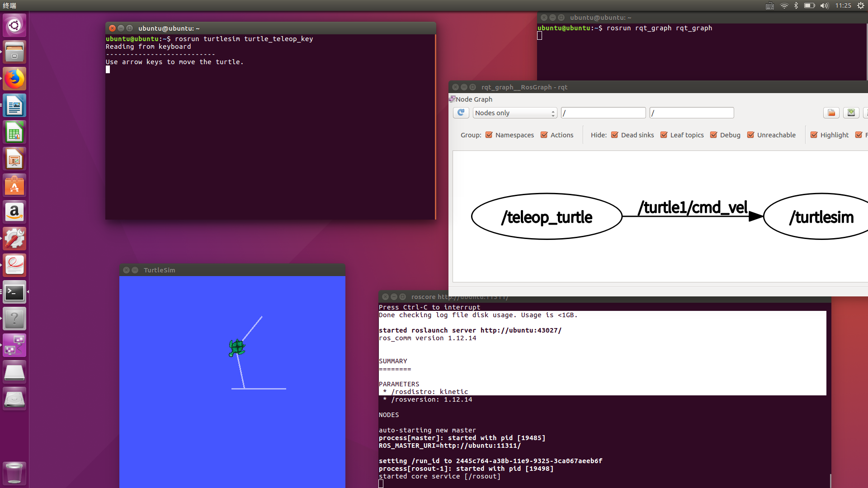The height and width of the screenshot is (488, 868).
Task: Open Ubuntu Software Center icon
Action: (x=14, y=186)
